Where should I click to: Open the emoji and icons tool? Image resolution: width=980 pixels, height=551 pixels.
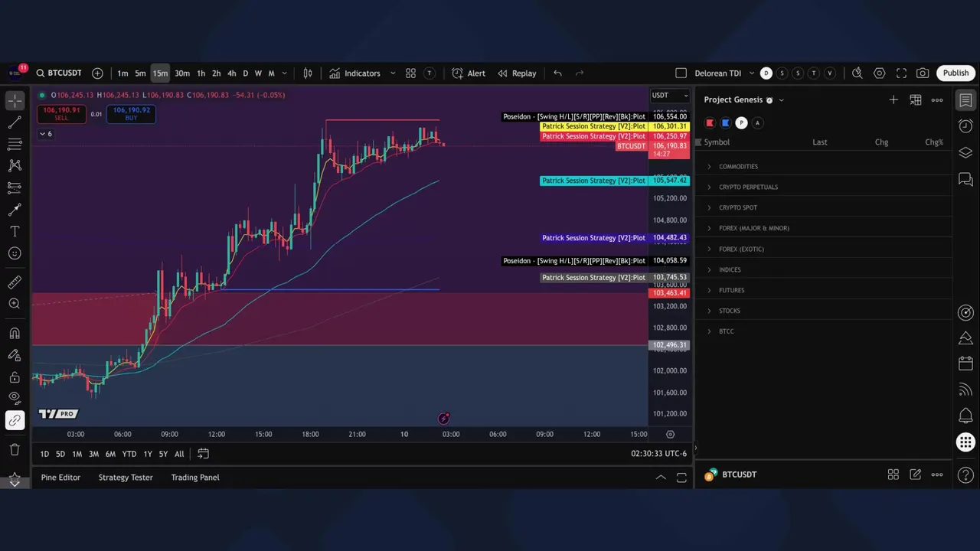click(15, 253)
